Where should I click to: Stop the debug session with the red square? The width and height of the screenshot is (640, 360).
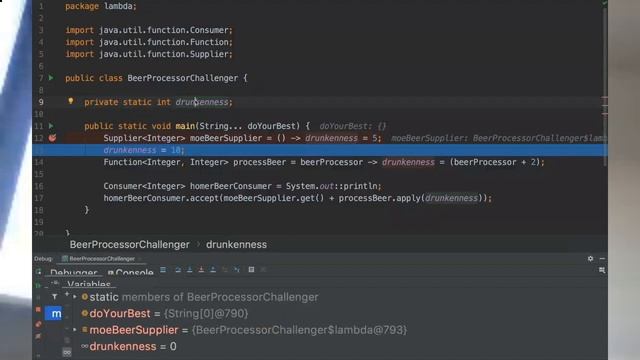[x=38, y=309]
